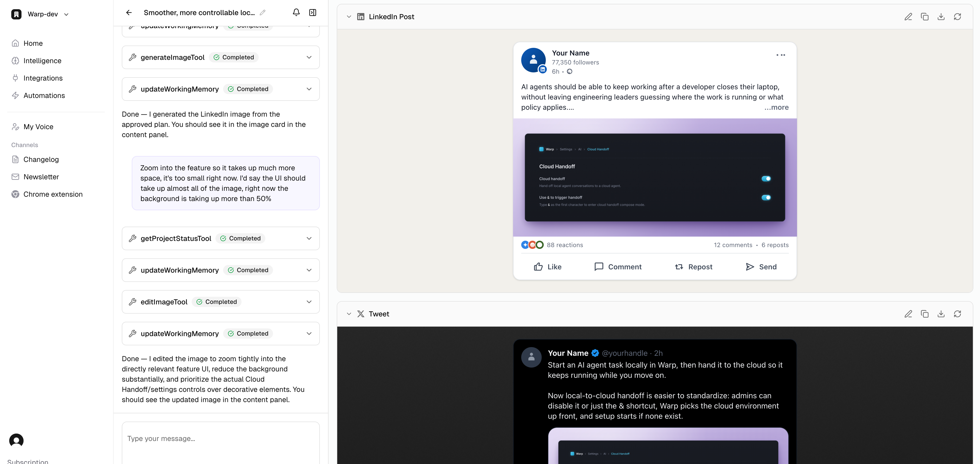Click 'Your Name' on the LinkedIn post

click(x=571, y=53)
